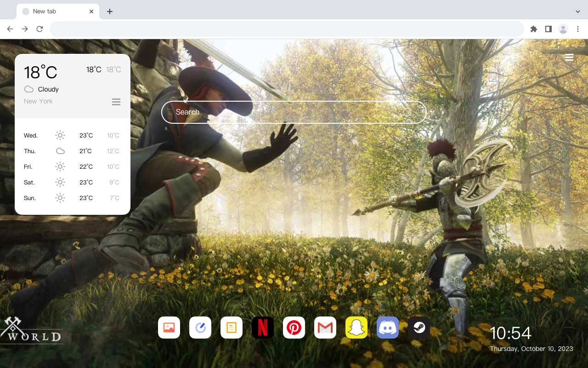Toggle the browser side panel
588x368 pixels.
coord(548,29)
